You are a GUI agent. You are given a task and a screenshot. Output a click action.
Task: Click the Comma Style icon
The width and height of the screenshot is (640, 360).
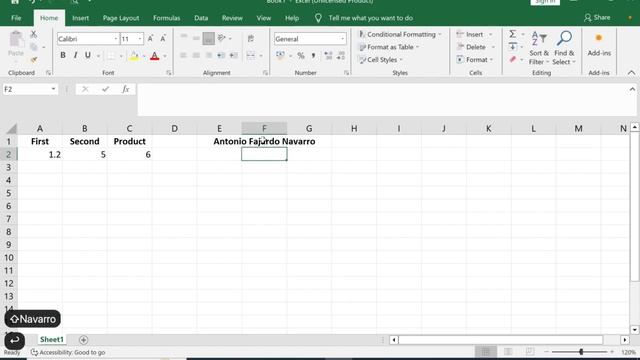[x=313, y=56]
